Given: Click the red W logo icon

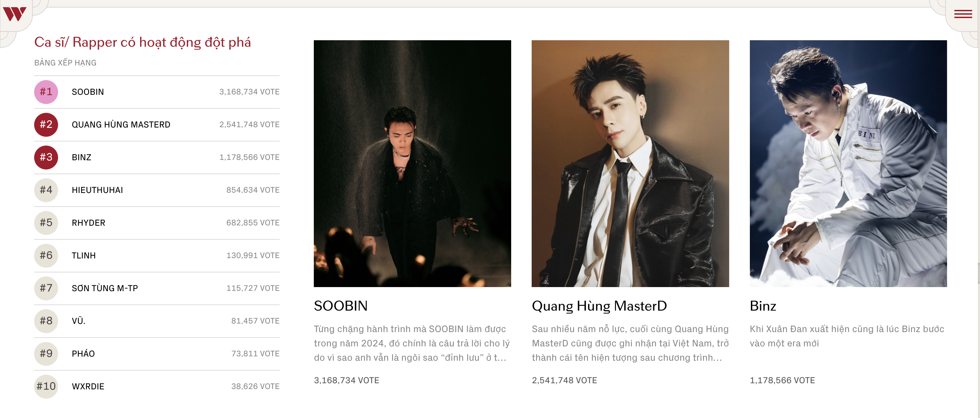Looking at the screenshot, I should tap(14, 14).
